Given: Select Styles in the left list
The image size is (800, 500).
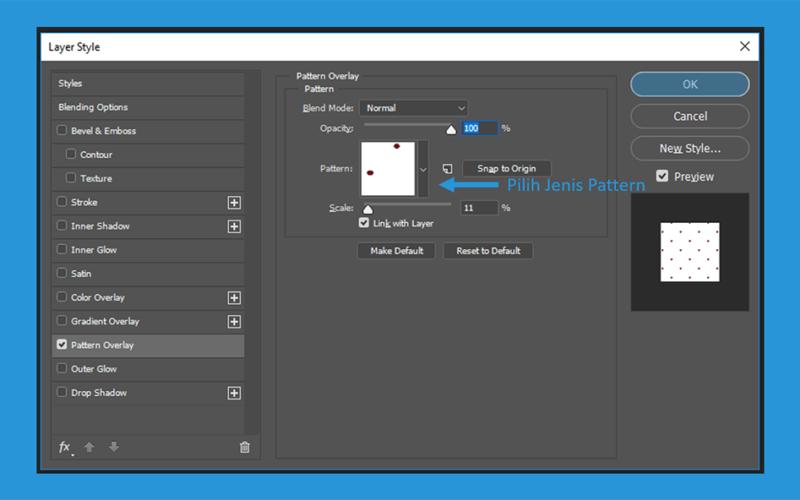Looking at the screenshot, I should click(x=70, y=83).
